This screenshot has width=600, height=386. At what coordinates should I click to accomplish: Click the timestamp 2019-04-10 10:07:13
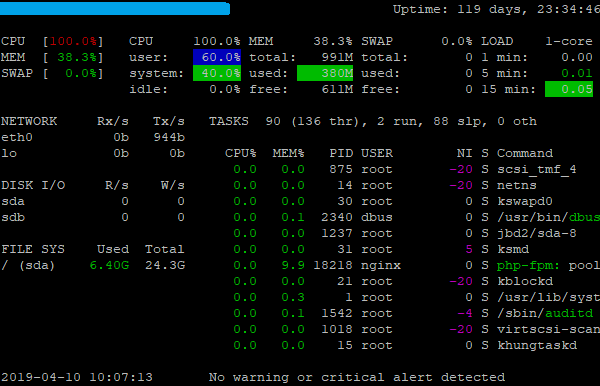click(77, 378)
